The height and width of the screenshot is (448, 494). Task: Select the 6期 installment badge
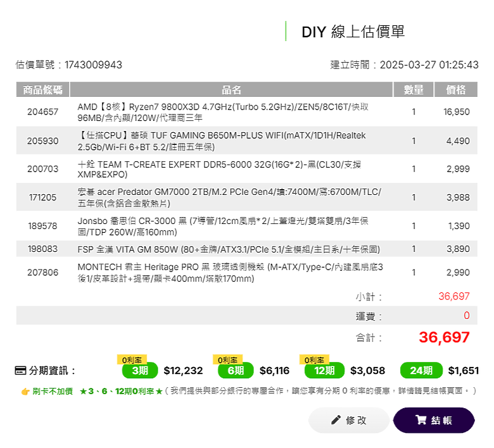[x=236, y=371]
